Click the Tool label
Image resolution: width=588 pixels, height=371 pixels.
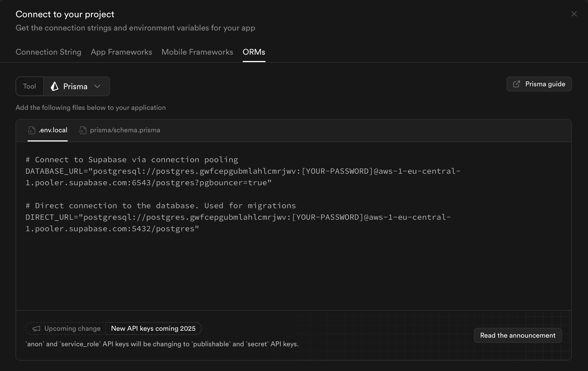point(29,86)
